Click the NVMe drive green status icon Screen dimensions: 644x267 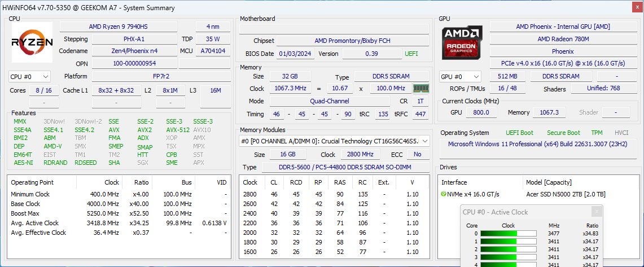[x=444, y=194]
